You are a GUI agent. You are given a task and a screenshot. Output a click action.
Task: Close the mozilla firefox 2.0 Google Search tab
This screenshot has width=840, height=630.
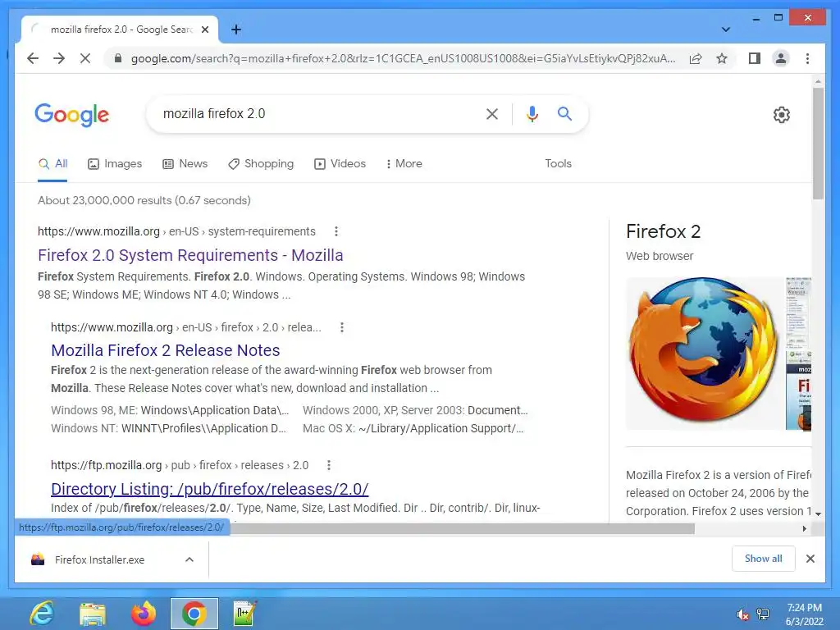(x=204, y=30)
